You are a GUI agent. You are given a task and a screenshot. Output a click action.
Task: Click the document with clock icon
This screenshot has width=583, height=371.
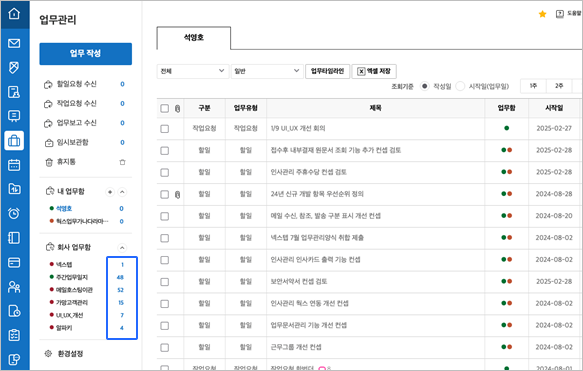point(14,311)
